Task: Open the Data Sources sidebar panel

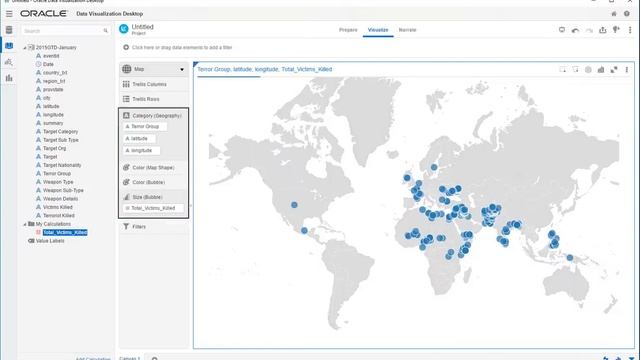Action: coord(9,30)
